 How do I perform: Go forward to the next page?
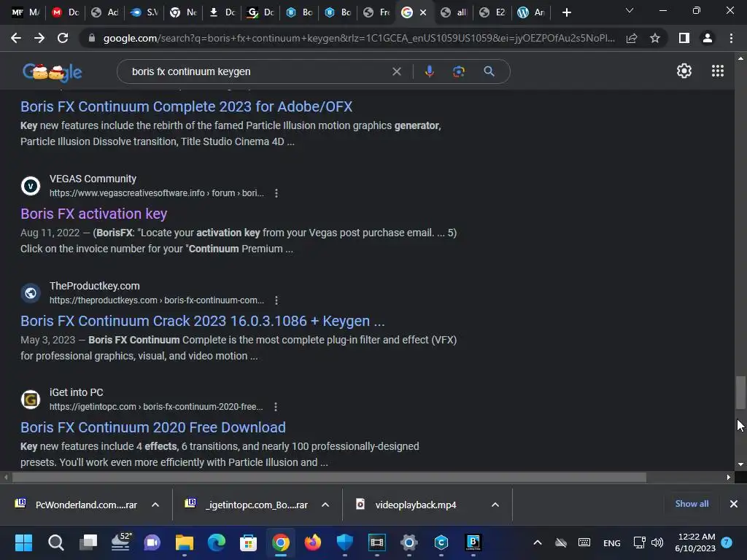39,38
